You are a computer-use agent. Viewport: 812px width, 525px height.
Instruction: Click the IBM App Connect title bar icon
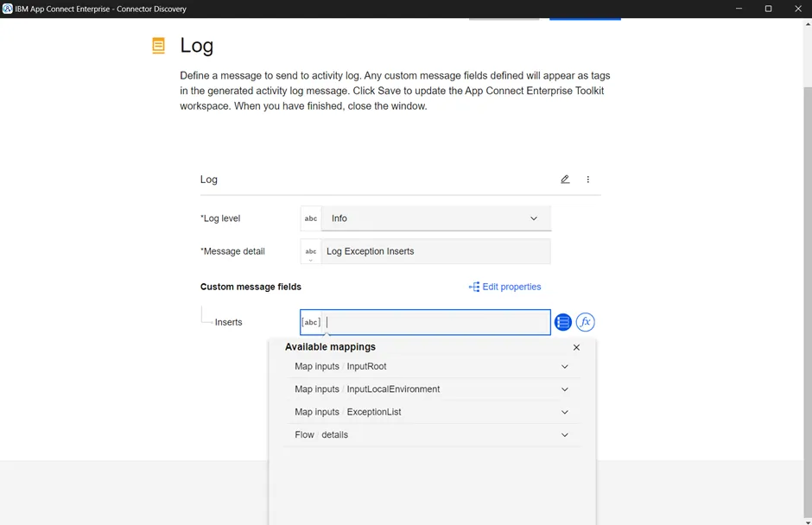pyautogui.click(x=7, y=9)
